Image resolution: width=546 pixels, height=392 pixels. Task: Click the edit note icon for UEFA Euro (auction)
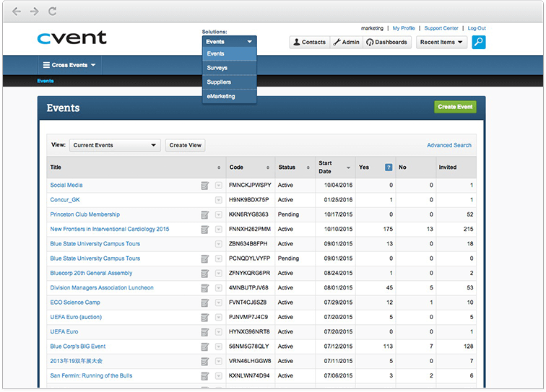tap(205, 317)
